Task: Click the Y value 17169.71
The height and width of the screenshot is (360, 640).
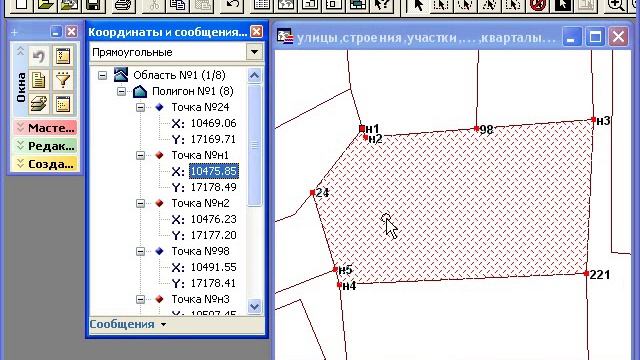Action: pyautogui.click(x=213, y=139)
